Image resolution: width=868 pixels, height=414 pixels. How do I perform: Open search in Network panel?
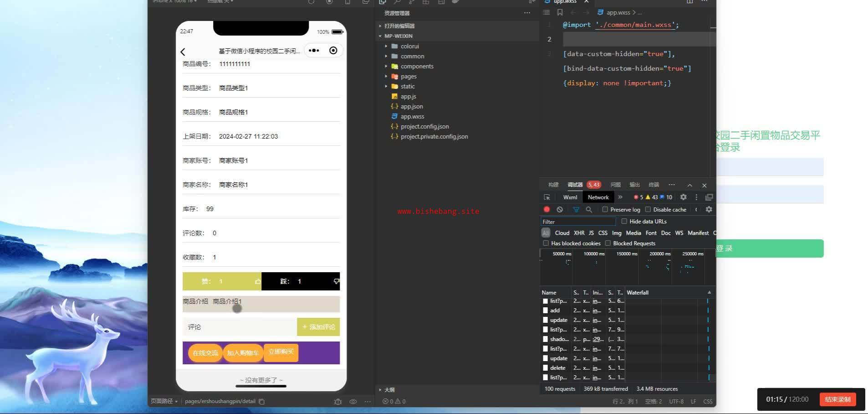589,210
